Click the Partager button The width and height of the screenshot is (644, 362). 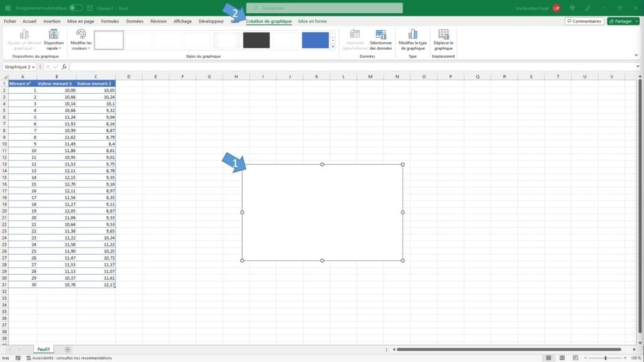pyautogui.click(x=620, y=21)
